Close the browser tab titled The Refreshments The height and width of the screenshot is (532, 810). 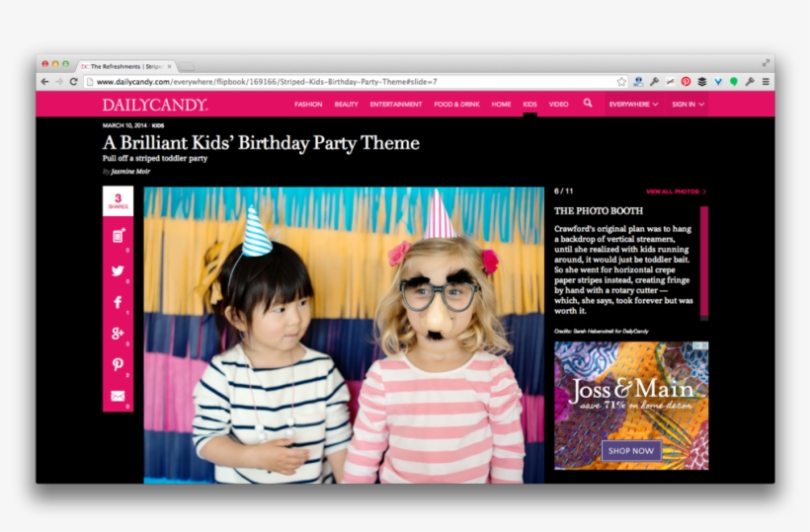pos(170,66)
